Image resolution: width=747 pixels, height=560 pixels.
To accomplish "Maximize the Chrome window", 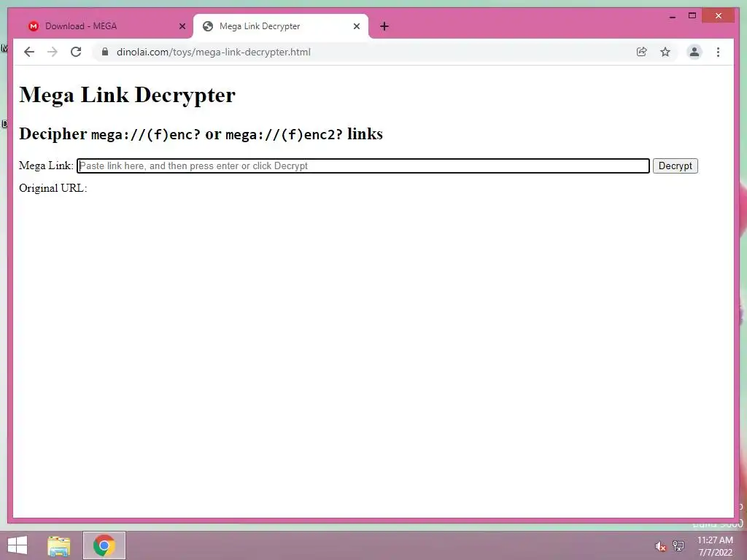I will (x=692, y=16).
